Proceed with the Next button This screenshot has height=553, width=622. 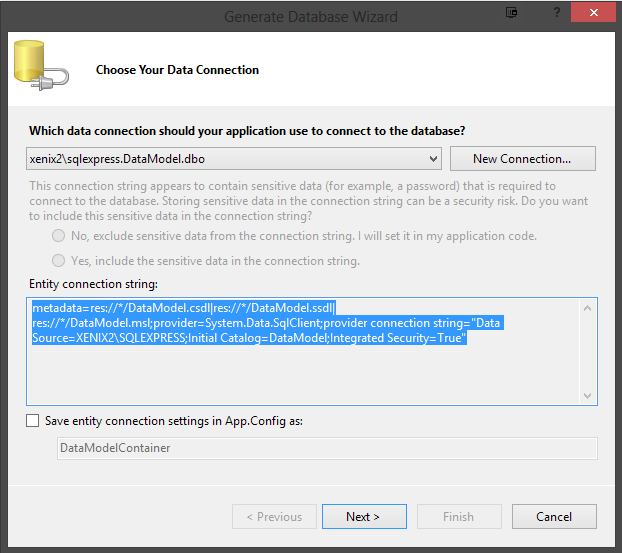pos(364,517)
